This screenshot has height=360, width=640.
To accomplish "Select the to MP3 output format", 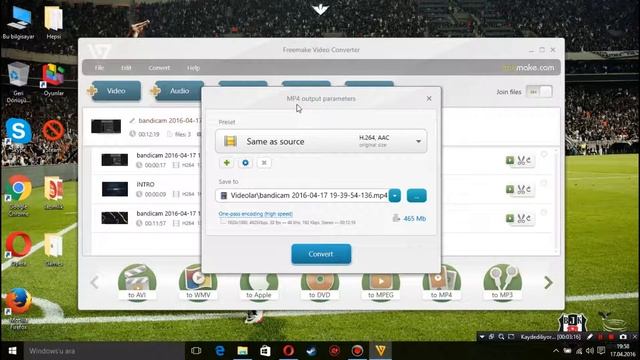I will point(502,282).
